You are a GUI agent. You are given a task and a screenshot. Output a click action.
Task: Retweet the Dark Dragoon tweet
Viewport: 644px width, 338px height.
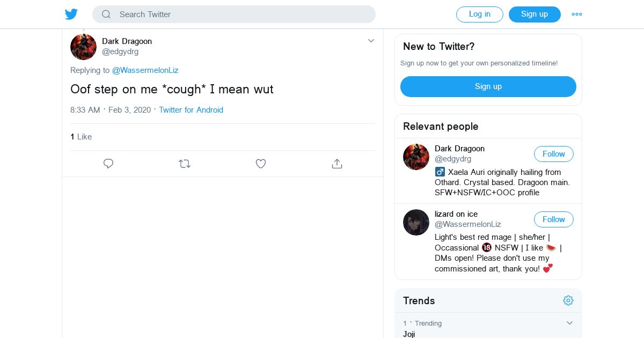click(185, 164)
